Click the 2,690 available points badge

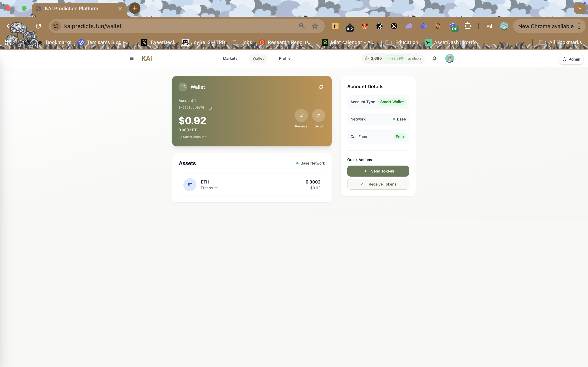point(393,59)
